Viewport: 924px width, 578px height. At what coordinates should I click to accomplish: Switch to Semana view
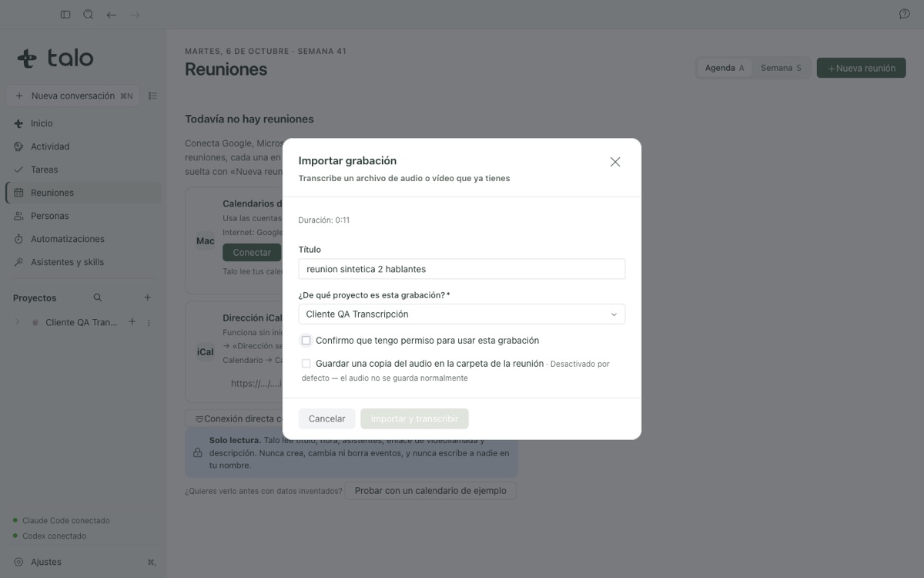point(781,68)
